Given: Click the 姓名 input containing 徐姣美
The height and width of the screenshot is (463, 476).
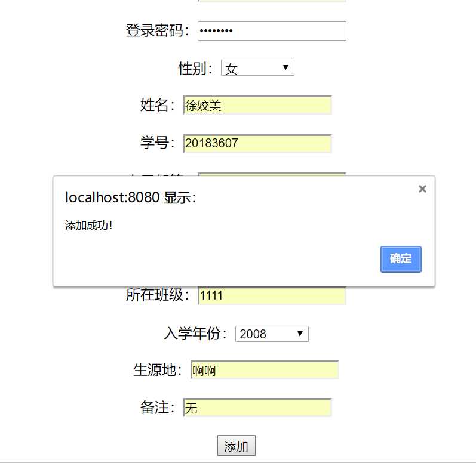Looking at the screenshot, I should [x=257, y=106].
